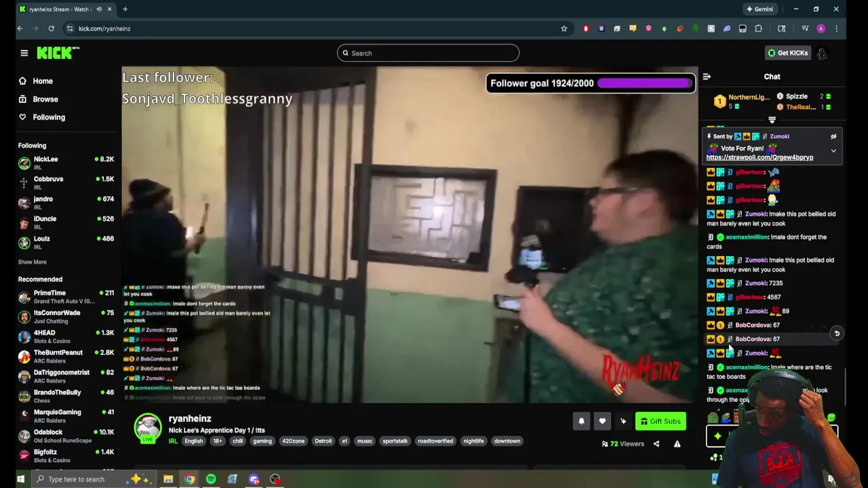Screen dimensions: 868x488
Task: Select the English language tag
Action: (x=193, y=441)
